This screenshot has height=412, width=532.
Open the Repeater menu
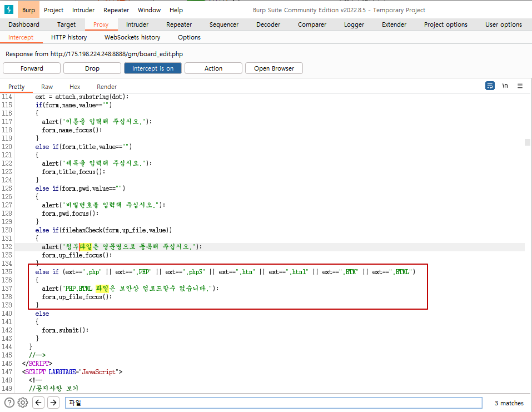pos(116,10)
